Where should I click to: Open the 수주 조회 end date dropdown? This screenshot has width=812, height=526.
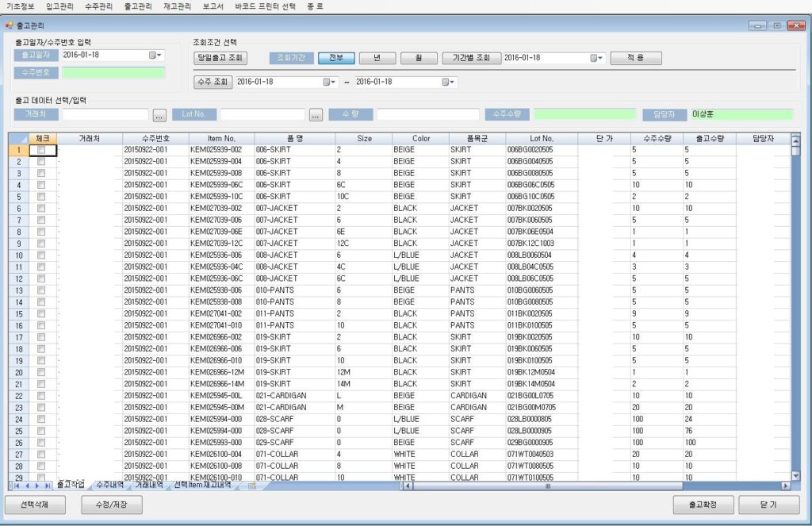[x=449, y=82]
